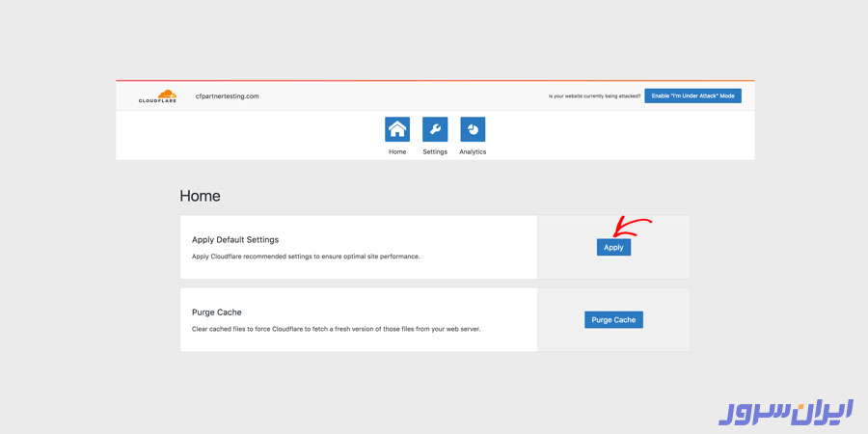Select the Home label under the house icon

pyautogui.click(x=397, y=151)
